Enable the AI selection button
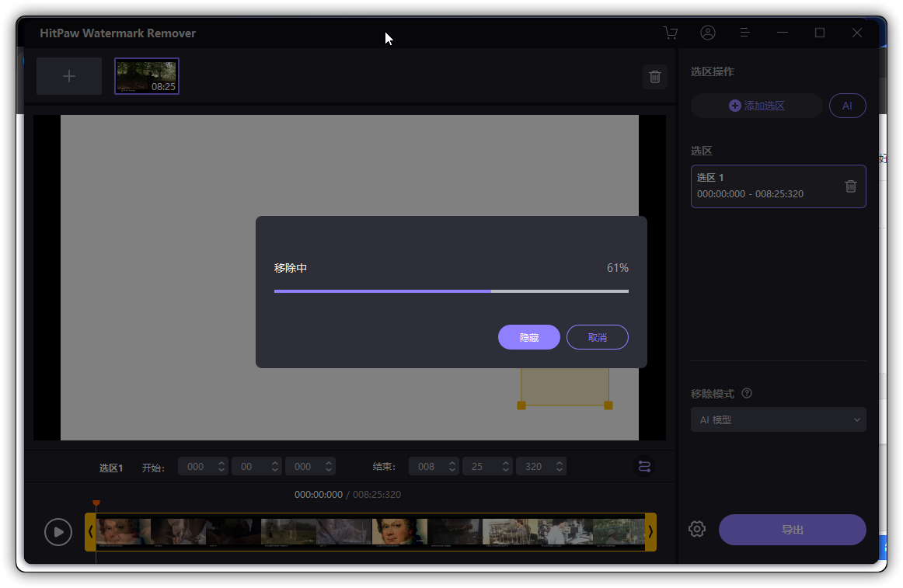This screenshot has height=588, width=903. [847, 106]
